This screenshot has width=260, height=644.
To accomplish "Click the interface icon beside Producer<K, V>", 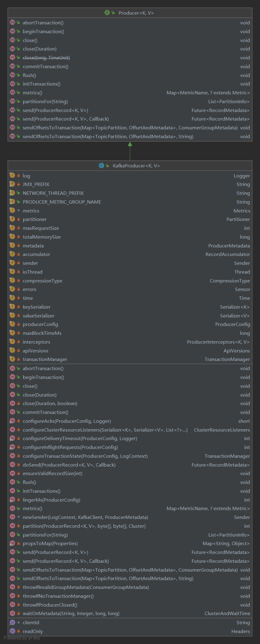I will click(107, 12).
